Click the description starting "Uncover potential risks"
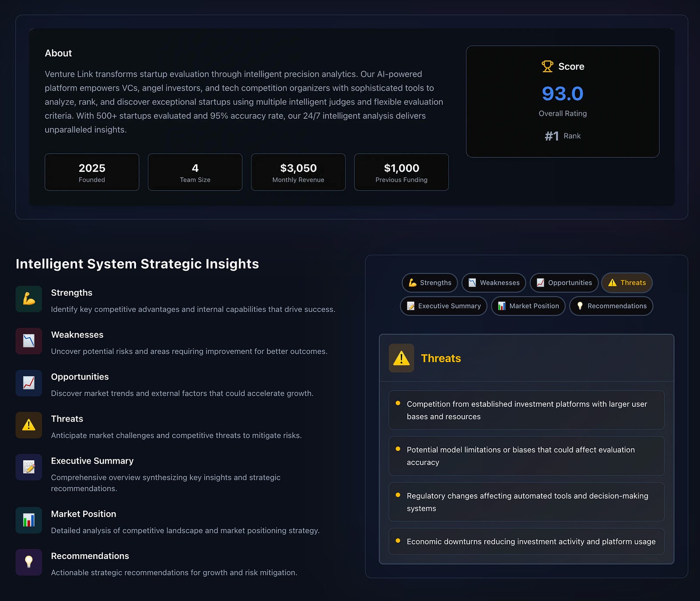Screen dimensions: 700x601 [x=189, y=351]
